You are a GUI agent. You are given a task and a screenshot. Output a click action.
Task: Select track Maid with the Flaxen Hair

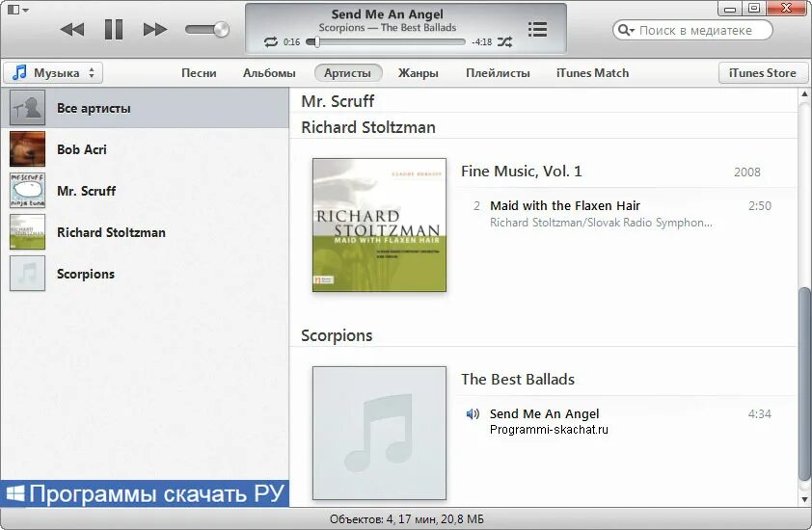click(x=565, y=205)
